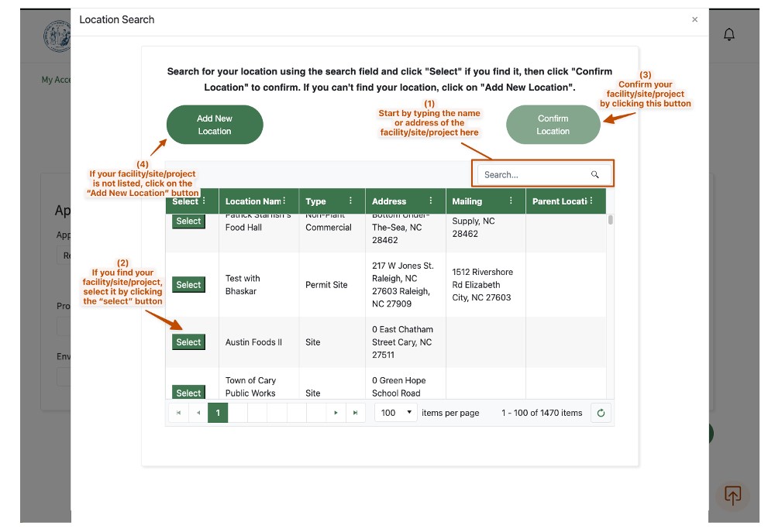Image resolution: width=782 pixels, height=532 pixels.
Task: Close the Location Search dialog
Action: tap(694, 19)
